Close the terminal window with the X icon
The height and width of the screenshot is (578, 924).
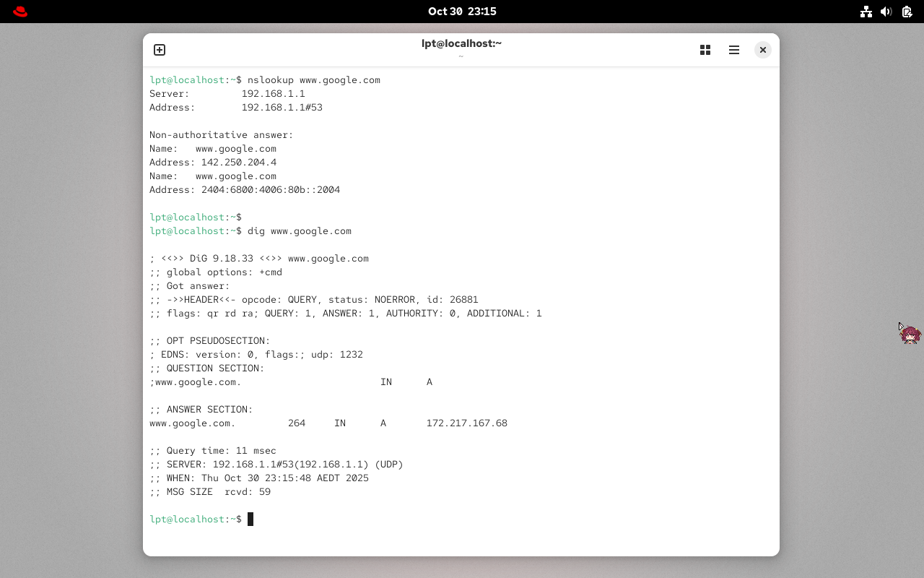tap(763, 50)
